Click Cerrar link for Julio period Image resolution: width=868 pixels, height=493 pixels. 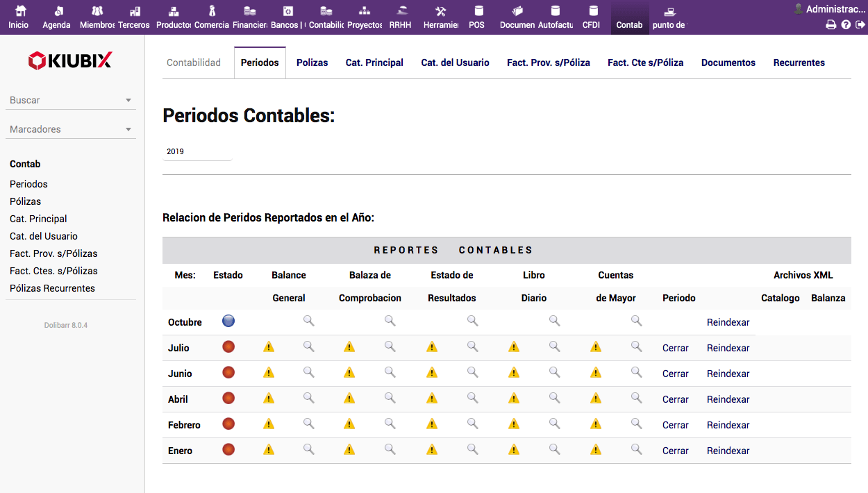675,348
